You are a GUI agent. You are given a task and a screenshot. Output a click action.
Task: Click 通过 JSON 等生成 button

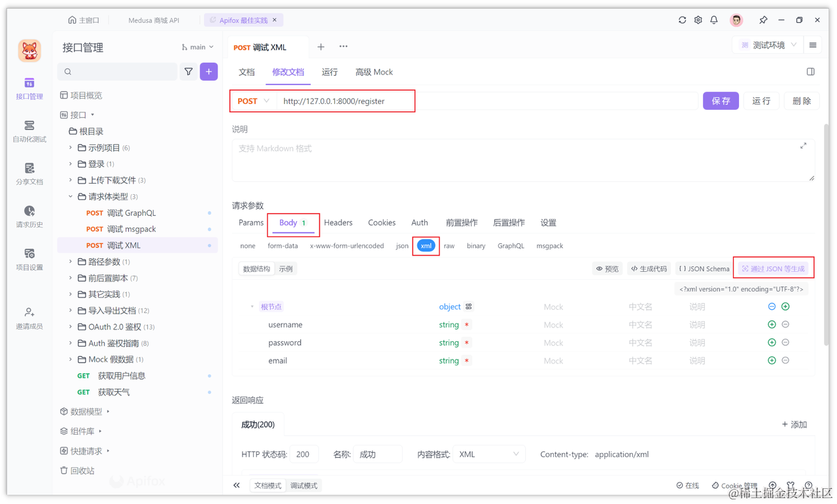click(773, 269)
